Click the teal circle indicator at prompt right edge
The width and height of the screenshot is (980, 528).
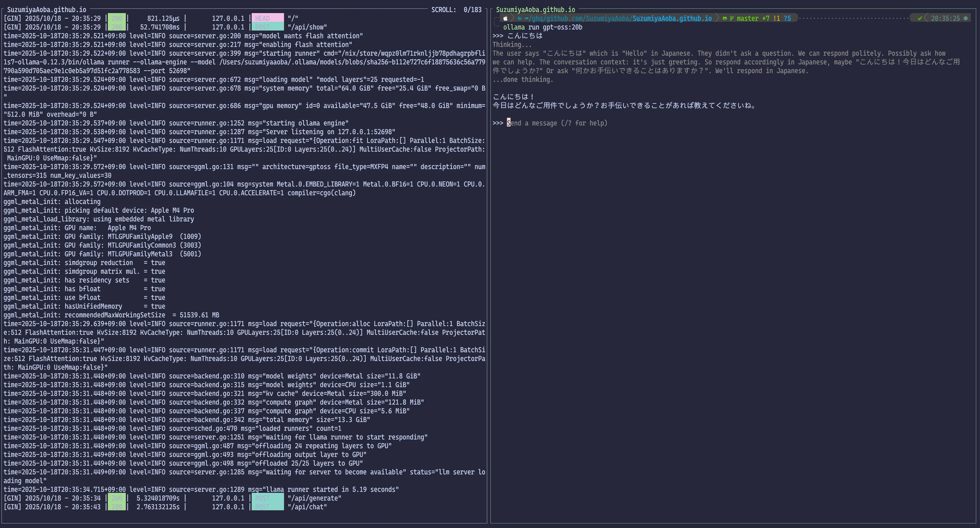click(x=966, y=18)
